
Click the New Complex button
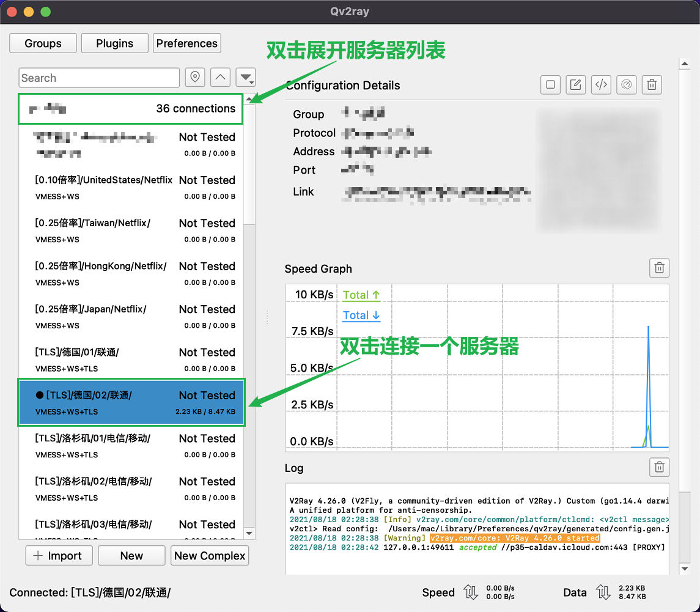[x=210, y=556]
